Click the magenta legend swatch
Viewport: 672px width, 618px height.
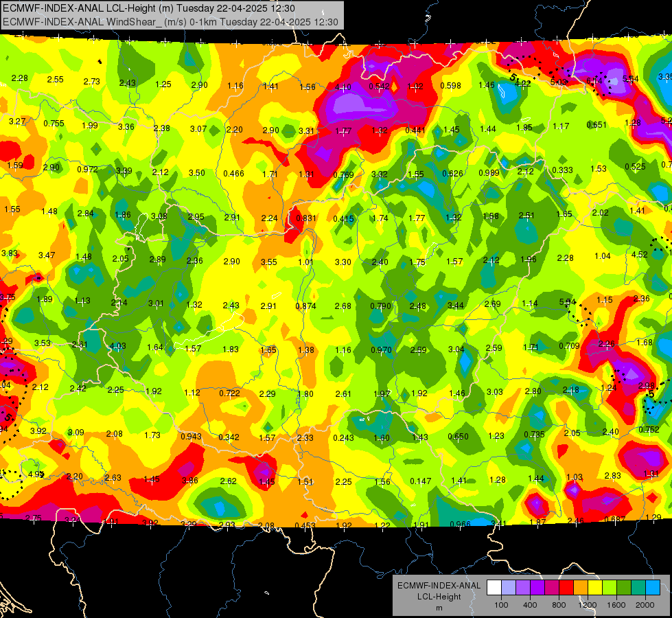[552, 588]
